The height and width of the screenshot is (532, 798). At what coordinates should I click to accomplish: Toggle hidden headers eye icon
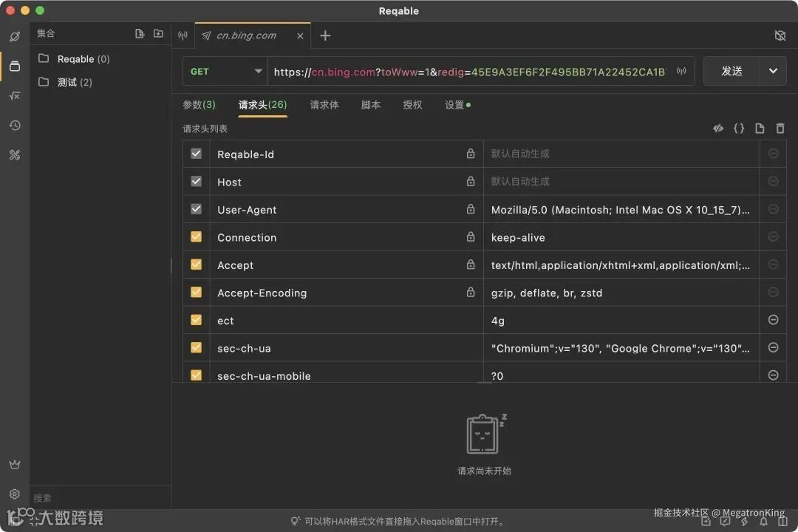[718, 129]
